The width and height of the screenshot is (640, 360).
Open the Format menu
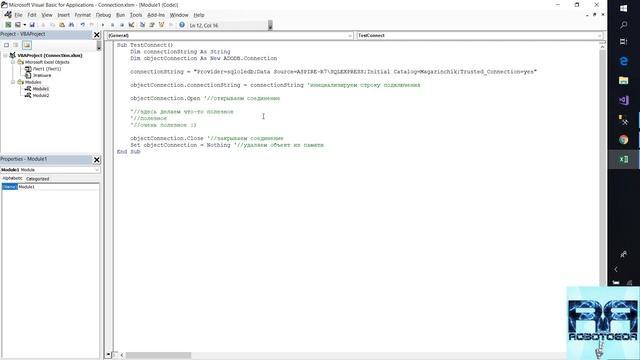tap(82, 15)
